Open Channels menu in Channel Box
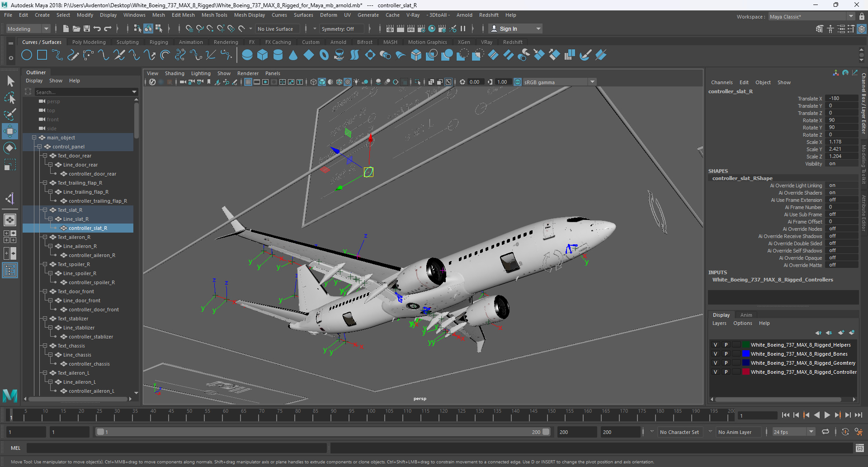This screenshot has width=868, height=467. [x=722, y=82]
